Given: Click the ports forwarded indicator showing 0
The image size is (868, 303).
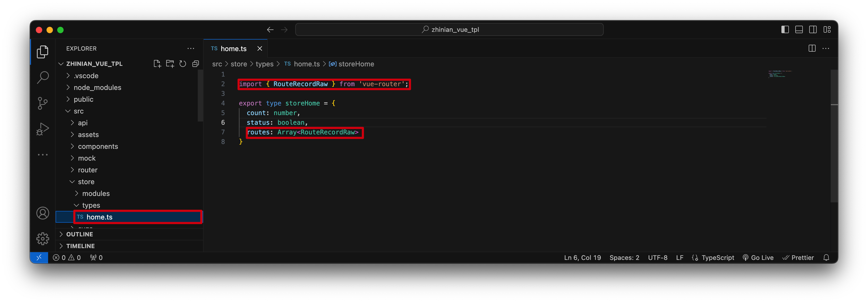Looking at the screenshot, I should coord(96,257).
